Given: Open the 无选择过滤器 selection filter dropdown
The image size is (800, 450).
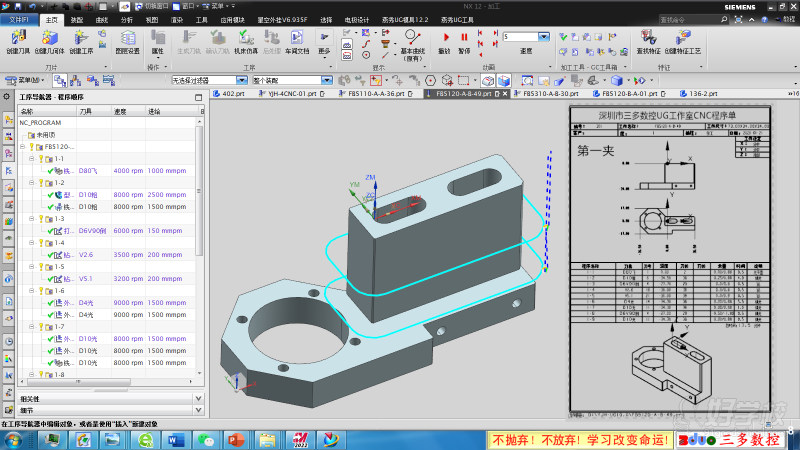Looking at the screenshot, I should 243,80.
